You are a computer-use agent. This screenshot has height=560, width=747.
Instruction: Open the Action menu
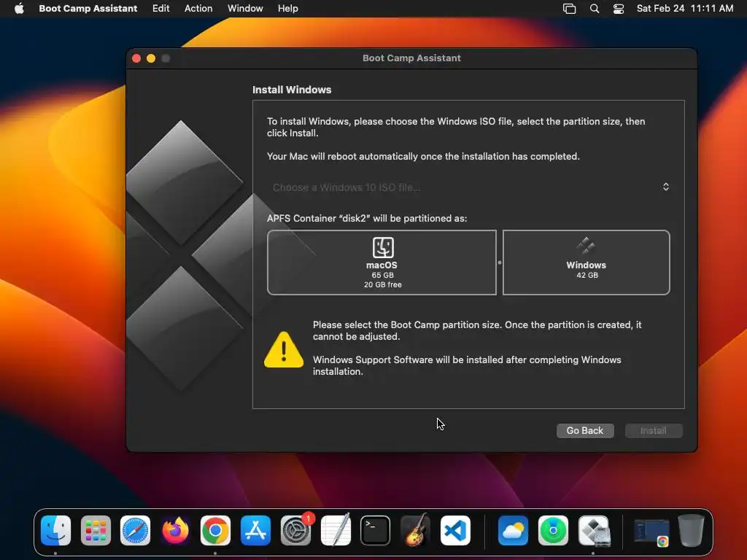pyautogui.click(x=198, y=9)
